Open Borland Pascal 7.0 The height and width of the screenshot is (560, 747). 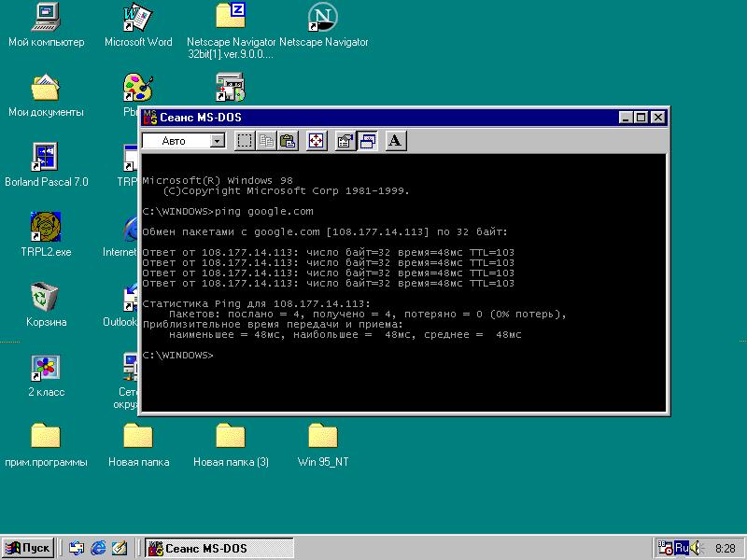click(x=46, y=159)
